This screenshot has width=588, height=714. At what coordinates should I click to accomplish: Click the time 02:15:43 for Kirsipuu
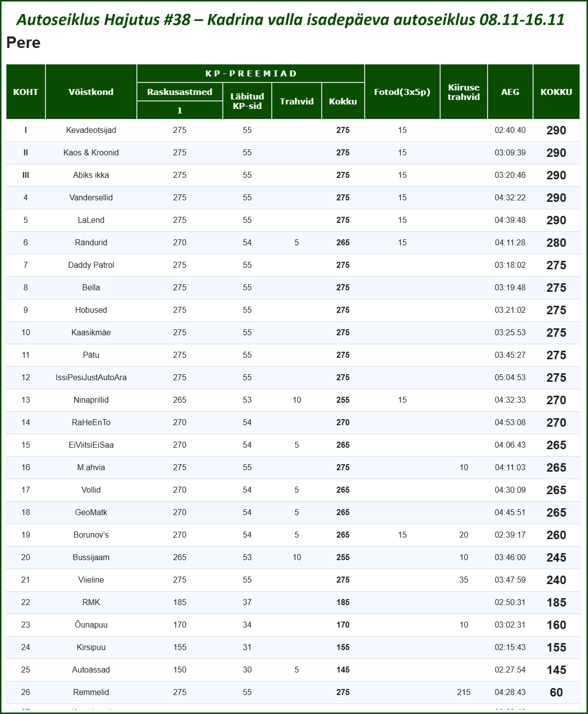pyautogui.click(x=510, y=648)
